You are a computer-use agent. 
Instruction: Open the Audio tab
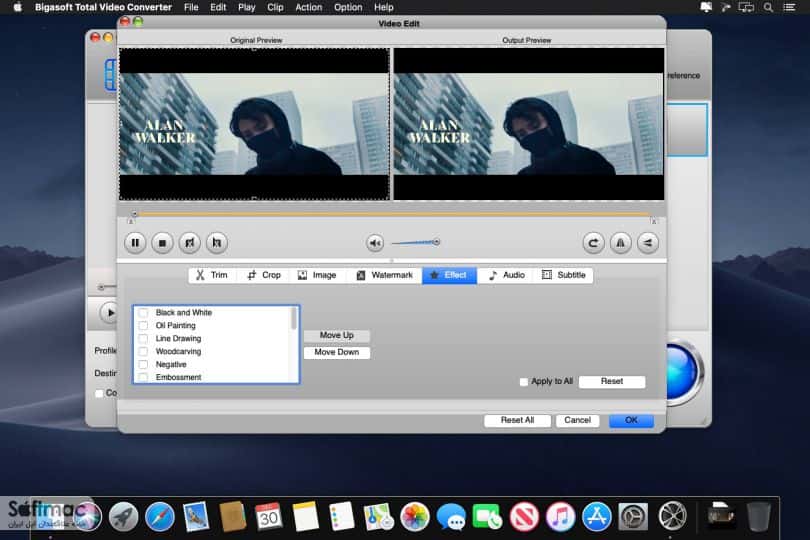pyautogui.click(x=507, y=275)
